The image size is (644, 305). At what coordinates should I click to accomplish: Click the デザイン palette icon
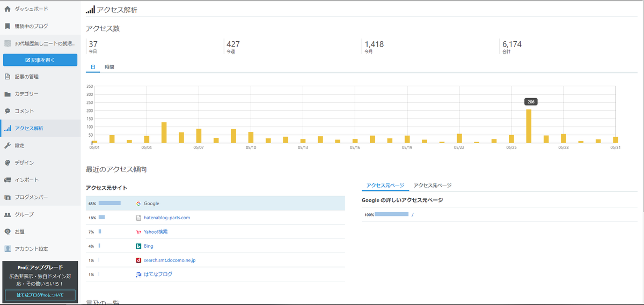pos(8,162)
